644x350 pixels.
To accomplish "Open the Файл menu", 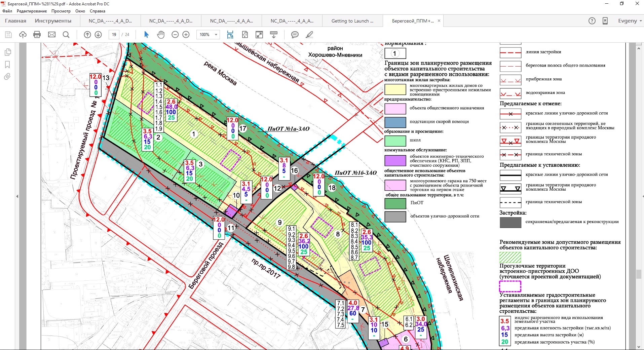I will coord(7,11).
